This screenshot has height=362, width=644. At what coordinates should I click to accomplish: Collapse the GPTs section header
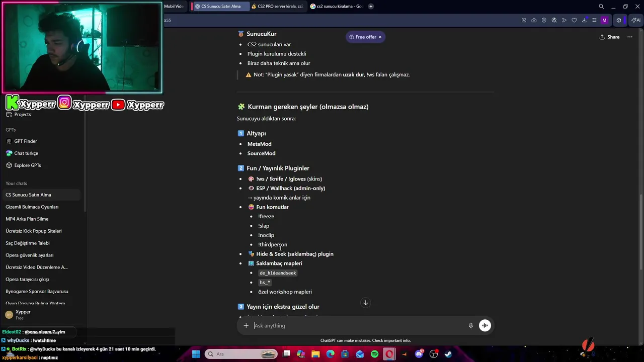point(11,130)
